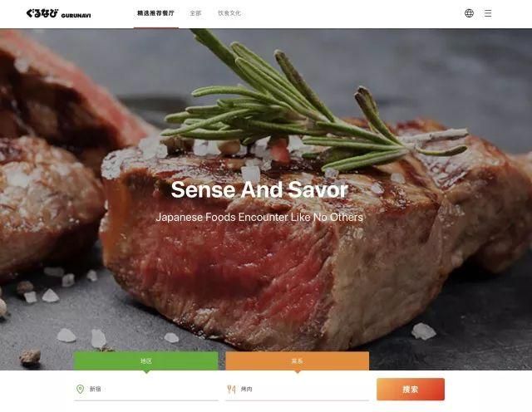Image resolution: width=532 pixels, height=412 pixels.
Task: Click the orange pointer arrow under 菜系
Action: 298,372
